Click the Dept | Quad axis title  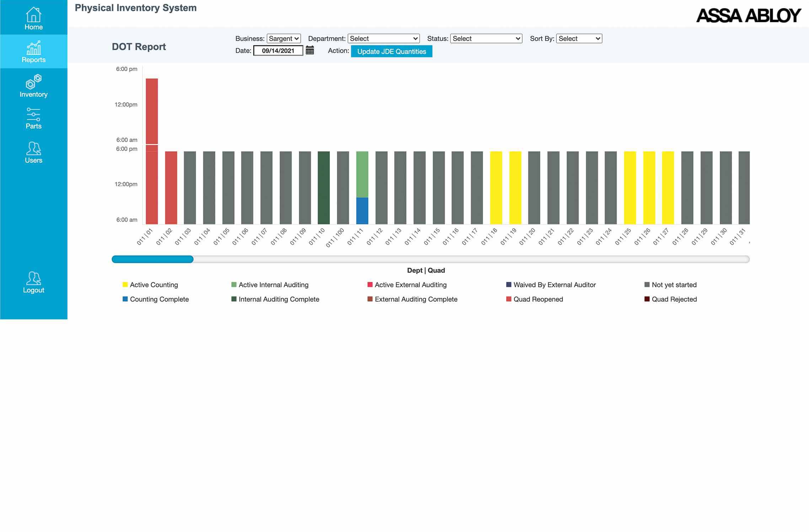(x=426, y=270)
